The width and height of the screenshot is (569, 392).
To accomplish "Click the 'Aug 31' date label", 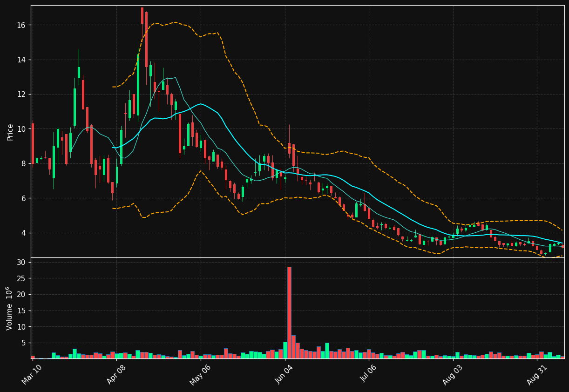I will pyautogui.click(x=537, y=374).
